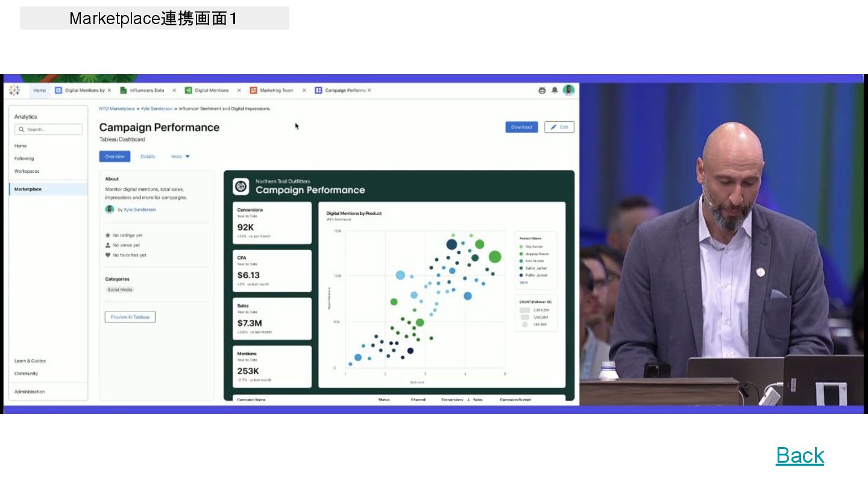Close the Influencers Data tab
868x488 pixels.
174,90
